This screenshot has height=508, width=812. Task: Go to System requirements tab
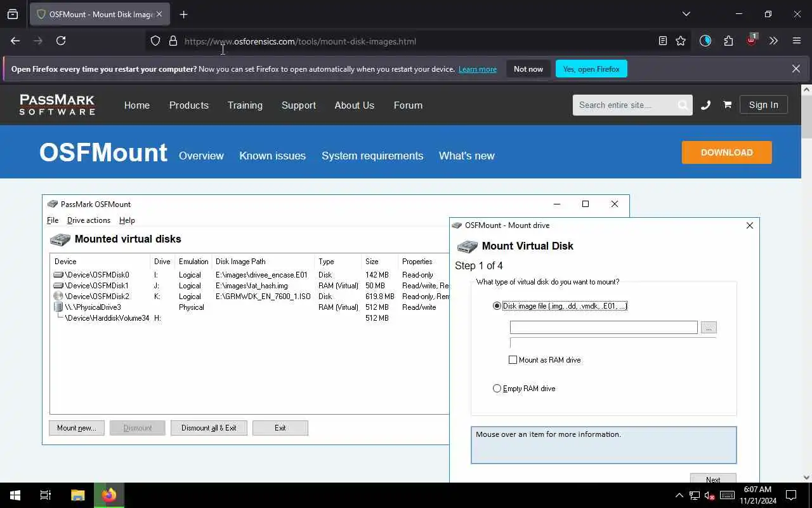click(372, 156)
